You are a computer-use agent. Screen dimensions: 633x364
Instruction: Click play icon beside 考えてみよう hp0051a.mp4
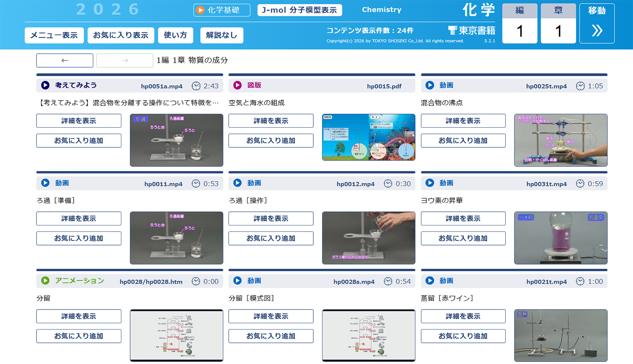click(45, 85)
